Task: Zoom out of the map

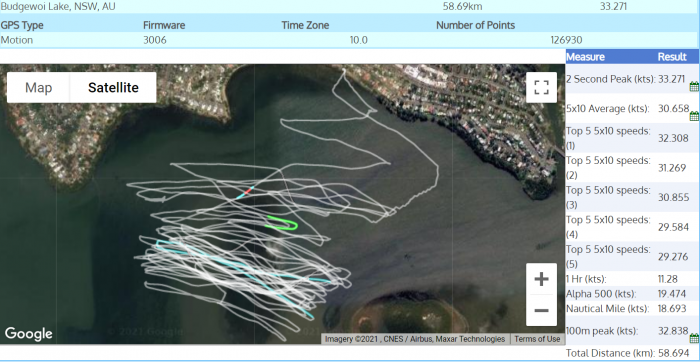Action: (x=541, y=310)
